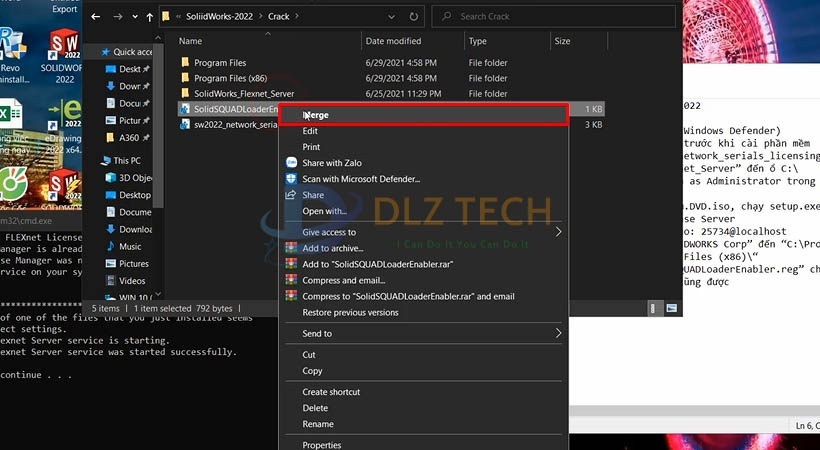Choose Properties from the context menu
The image size is (820, 450).
point(322,445)
